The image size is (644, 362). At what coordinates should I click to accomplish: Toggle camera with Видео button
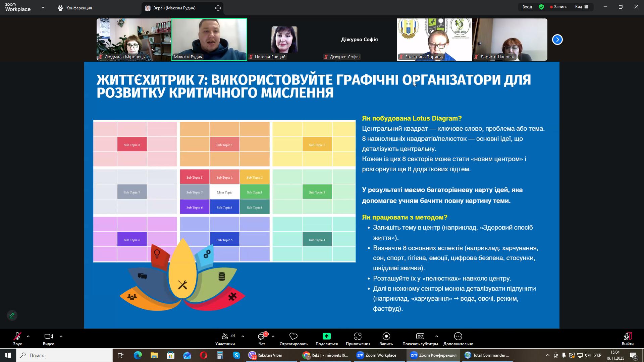[x=49, y=337]
